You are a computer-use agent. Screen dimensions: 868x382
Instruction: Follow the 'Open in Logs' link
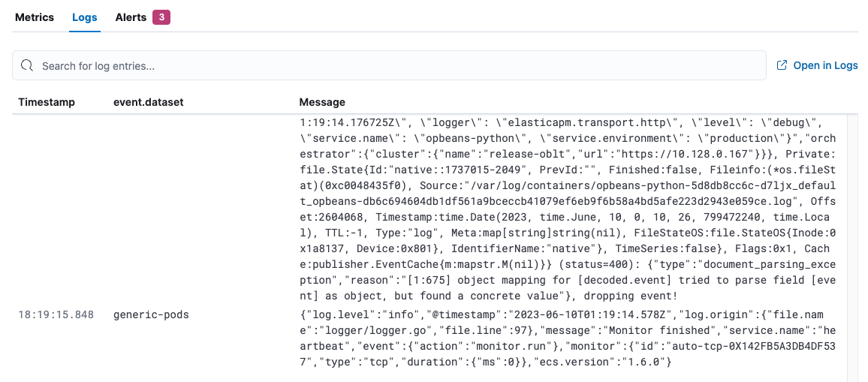825,65
